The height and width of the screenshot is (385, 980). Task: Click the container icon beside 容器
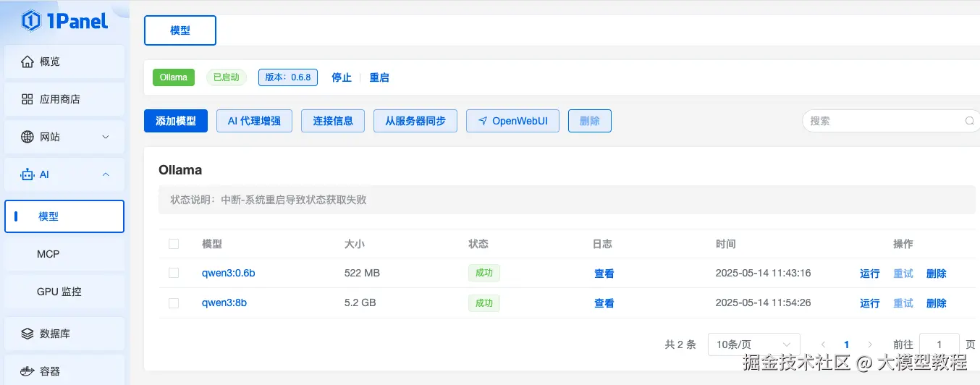[28, 371]
